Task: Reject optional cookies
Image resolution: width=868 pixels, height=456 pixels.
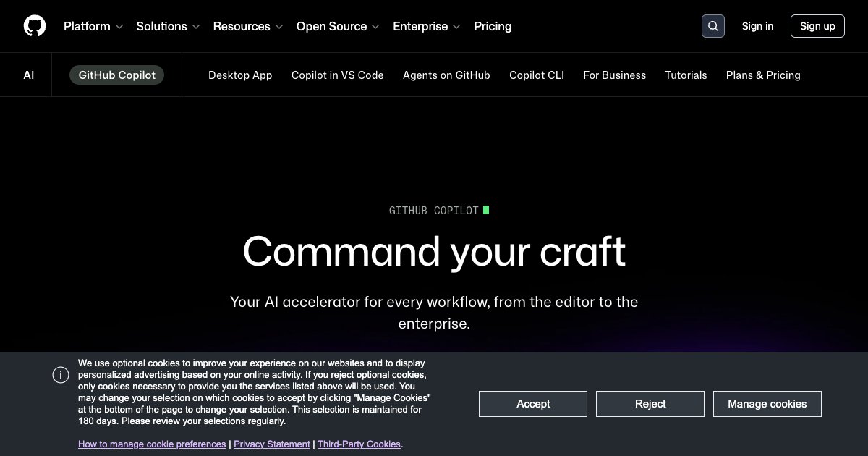Action: [650, 404]
